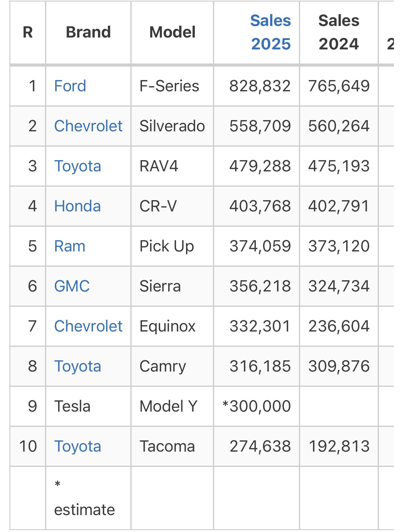Screen dimensions: 403x532
Task: Select the Brand column header
Action: 88,32
